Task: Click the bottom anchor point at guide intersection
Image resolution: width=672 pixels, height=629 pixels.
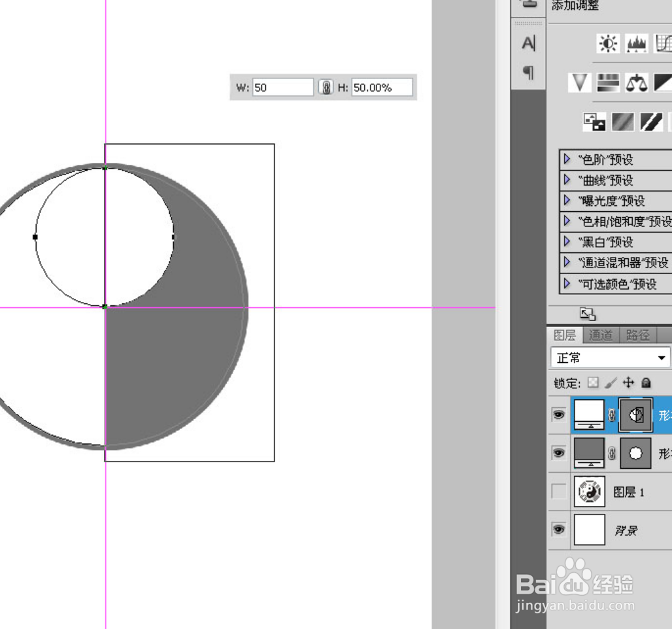Action: [x=105, y=307]
